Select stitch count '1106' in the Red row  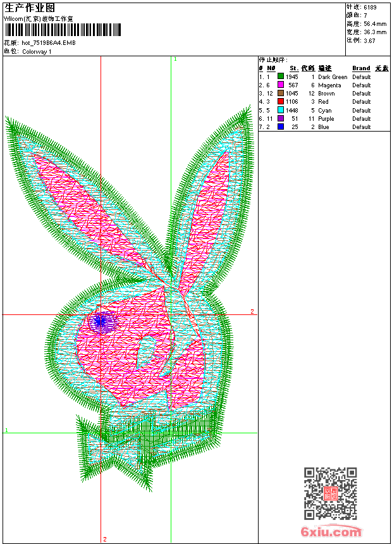click(x=291, y=102)
